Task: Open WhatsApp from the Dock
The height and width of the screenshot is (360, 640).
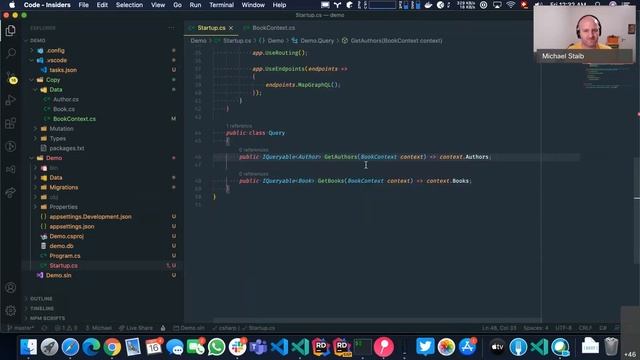Action: click(x=216, y=347)
